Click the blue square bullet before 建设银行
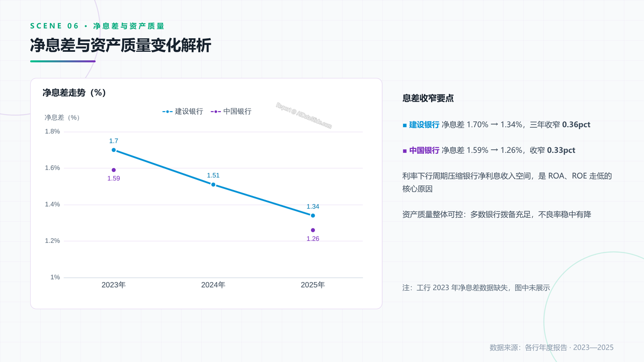Viewport: 644px width, 362px height. pos(405,125)
